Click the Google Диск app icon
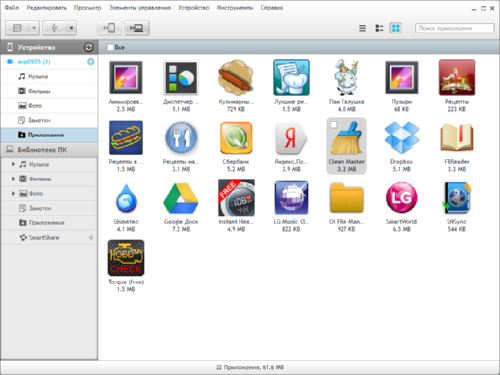The width and height of the screenshot is (500, 375). click(x=181, y=198)
